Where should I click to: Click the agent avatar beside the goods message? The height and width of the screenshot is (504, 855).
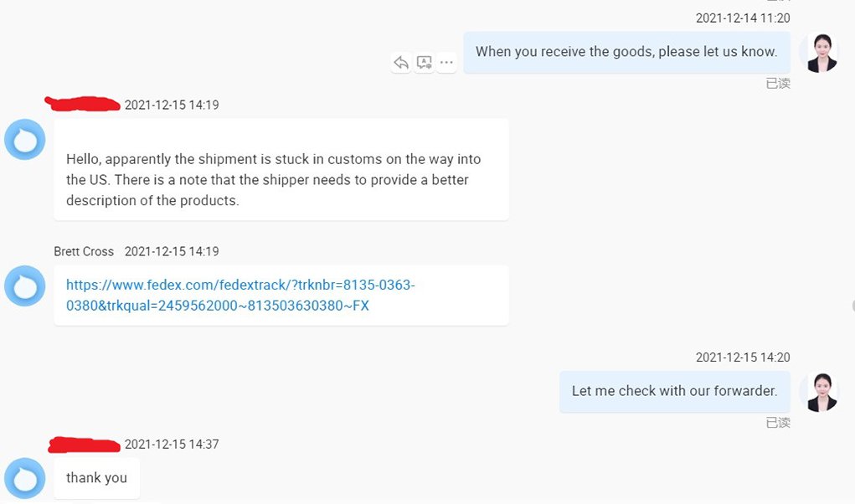[x=818, y=53]
